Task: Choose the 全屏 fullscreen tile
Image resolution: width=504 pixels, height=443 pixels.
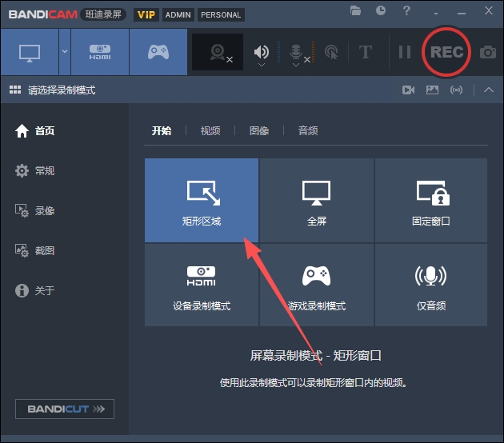Action: coord(317,200)
